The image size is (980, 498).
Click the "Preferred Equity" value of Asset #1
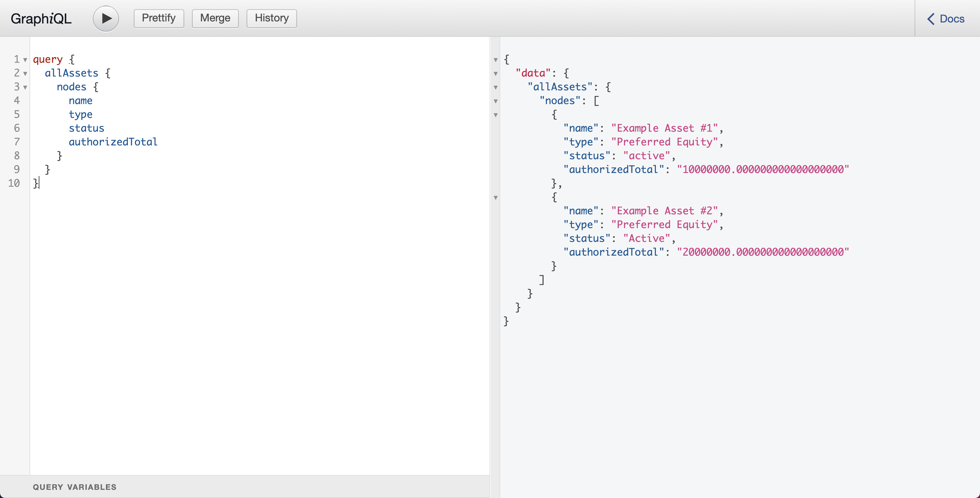pos(665,142)
